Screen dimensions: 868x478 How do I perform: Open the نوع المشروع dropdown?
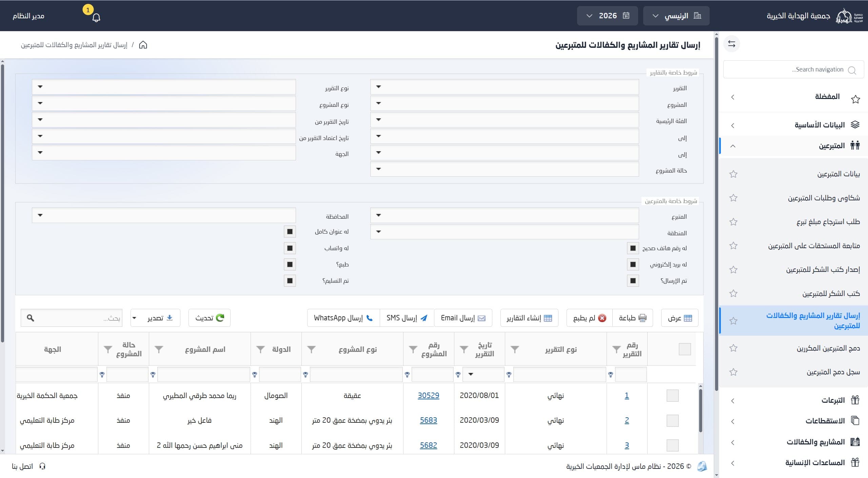click(164, 103)
